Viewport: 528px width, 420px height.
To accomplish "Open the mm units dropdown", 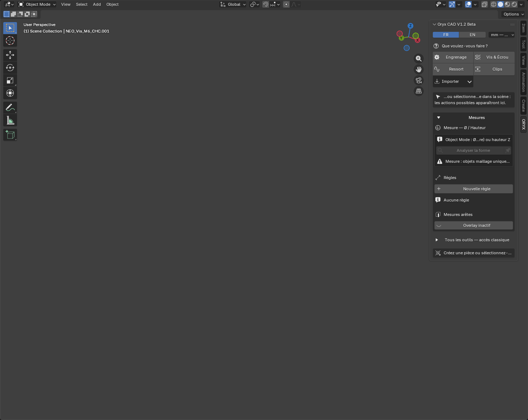I will pos(502,35).
